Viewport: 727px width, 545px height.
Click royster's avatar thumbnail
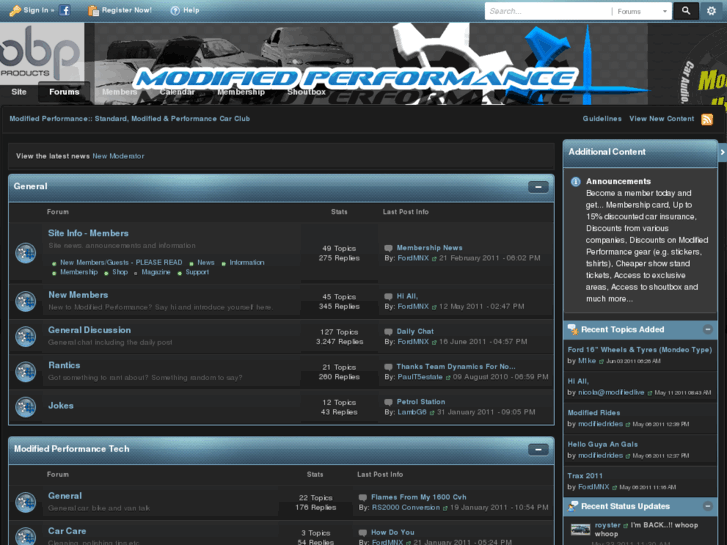point(580,529)
